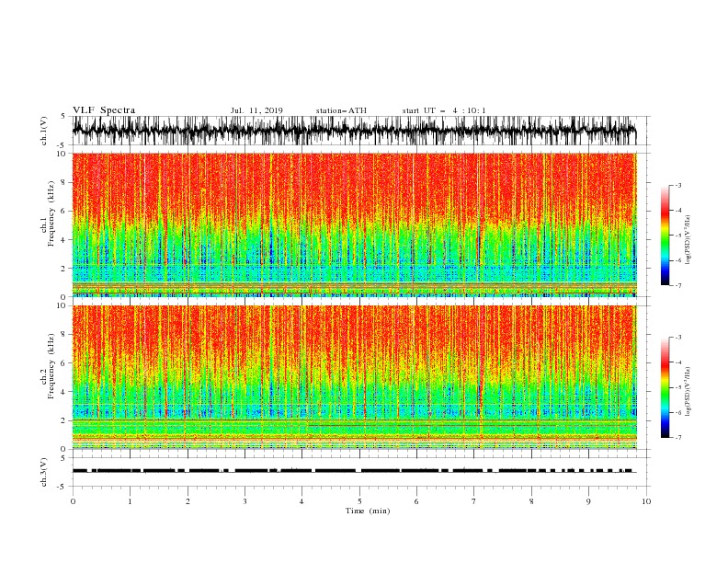The image size is (728, 563).
Task: Click the ch.2 spectrogram colorbar
Action: point(665,387)
